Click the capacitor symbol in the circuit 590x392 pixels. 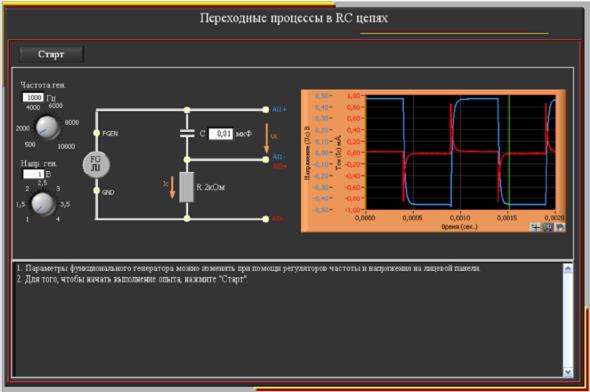tap(187, 133)
